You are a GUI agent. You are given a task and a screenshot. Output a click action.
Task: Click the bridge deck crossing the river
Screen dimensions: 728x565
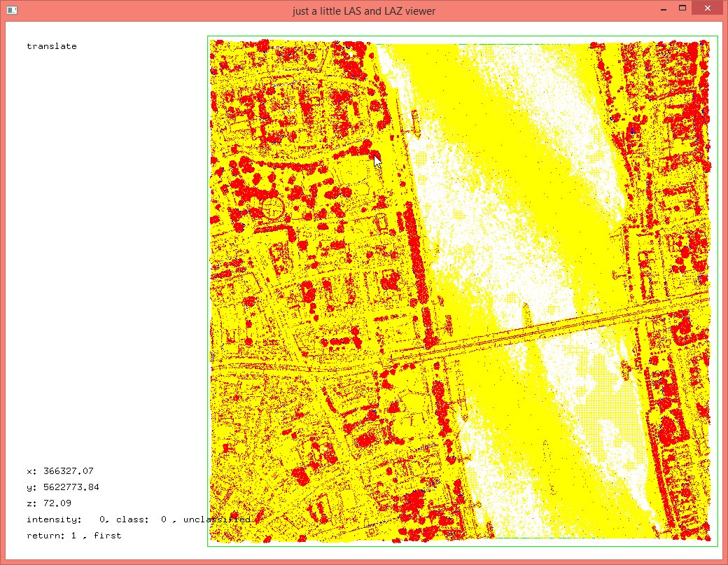coord(532,332)
